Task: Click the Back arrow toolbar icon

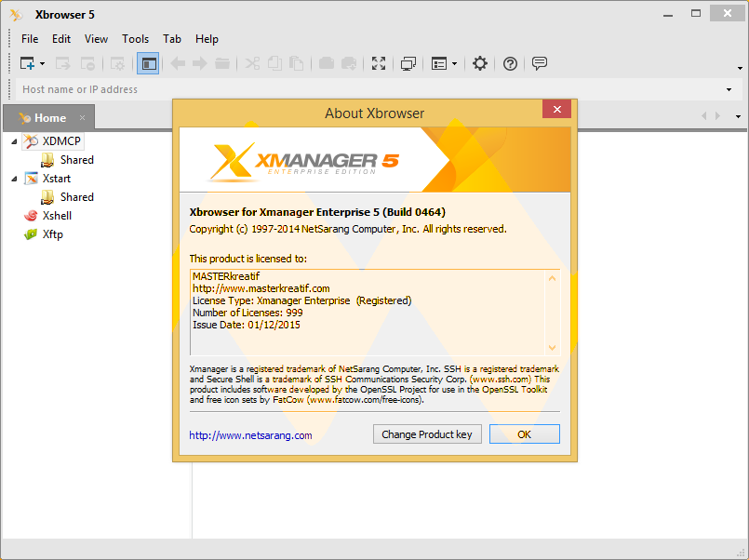Action: [x=178, y=63]
